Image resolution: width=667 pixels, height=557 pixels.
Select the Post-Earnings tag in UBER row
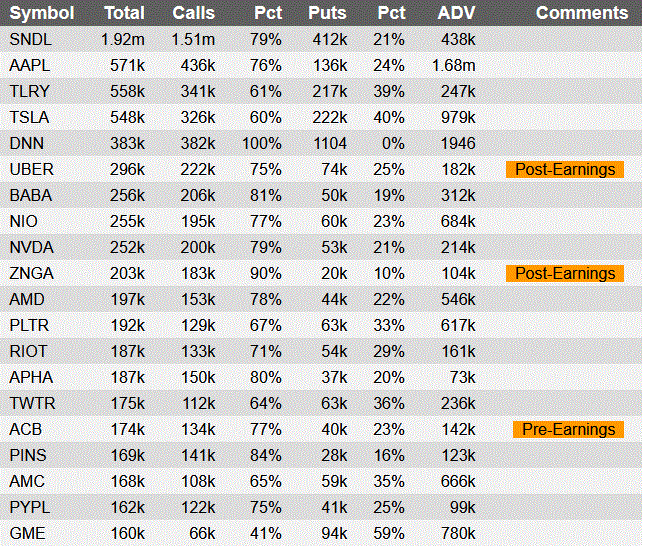click(565, 169)
